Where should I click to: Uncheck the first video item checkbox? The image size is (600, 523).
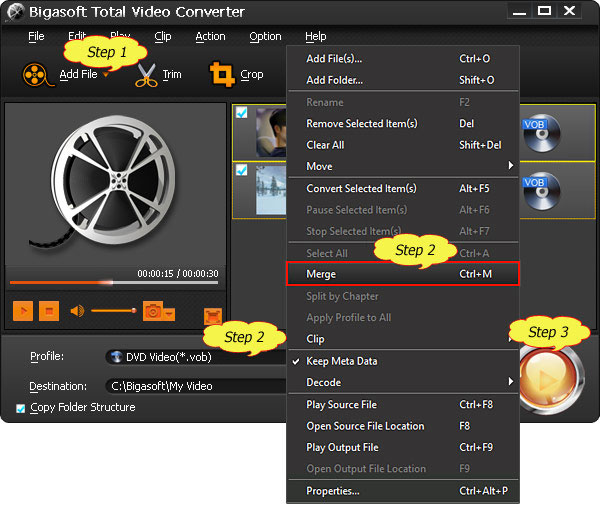(x=241, y=112)
